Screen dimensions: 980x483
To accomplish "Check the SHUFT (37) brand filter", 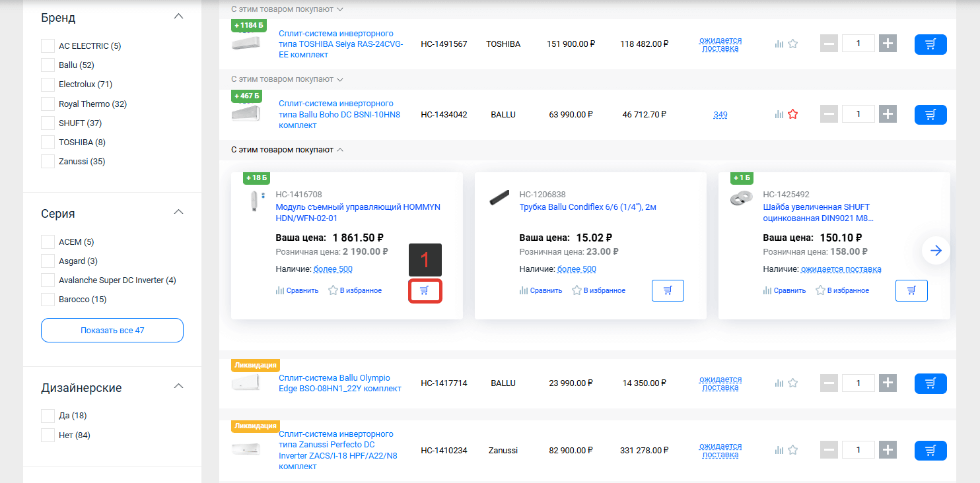I will click(x=48, y=123).
